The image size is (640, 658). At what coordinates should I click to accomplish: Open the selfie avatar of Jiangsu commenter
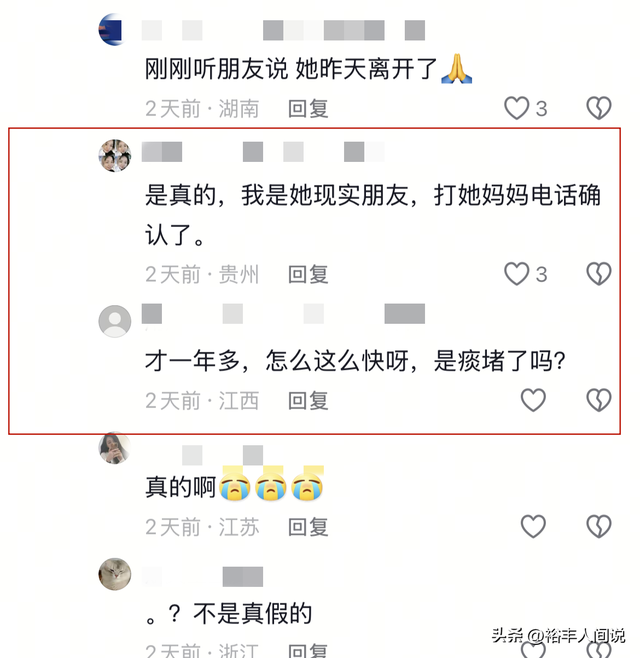114,448
